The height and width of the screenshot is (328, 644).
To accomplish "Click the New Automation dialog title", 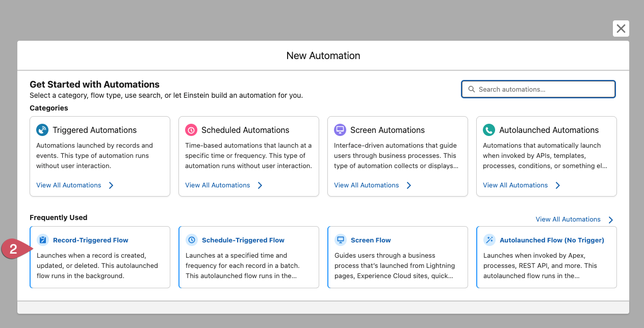I will (x=323, y=56).
